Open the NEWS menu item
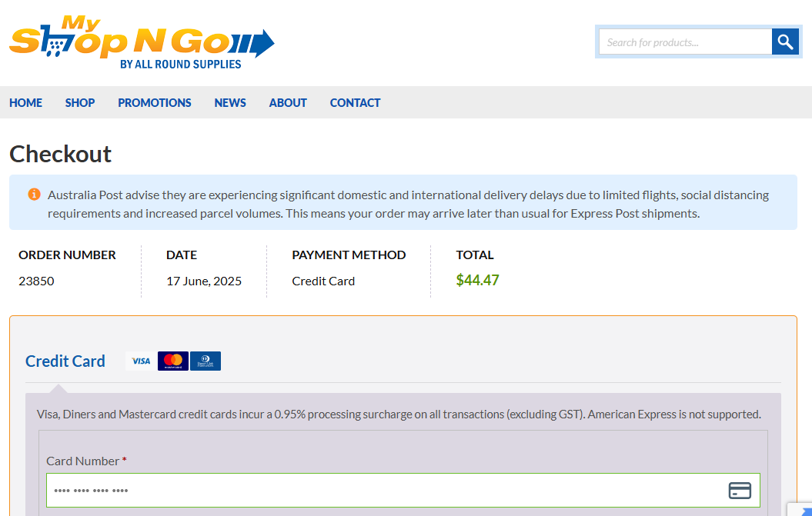 click(x=230, y=102)
